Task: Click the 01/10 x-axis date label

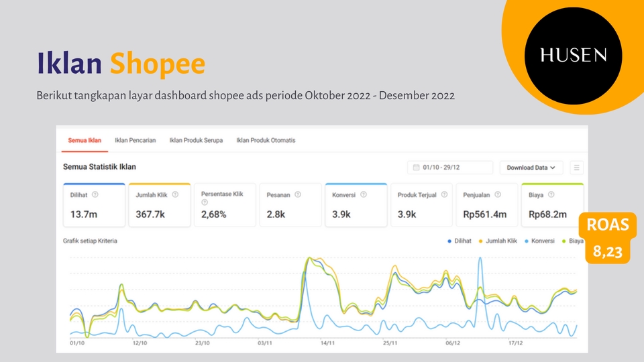Action: point(77,343)
